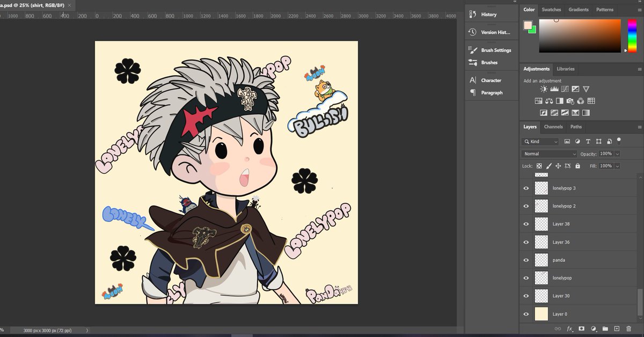Hide Layer 38

tap(526, 224)
